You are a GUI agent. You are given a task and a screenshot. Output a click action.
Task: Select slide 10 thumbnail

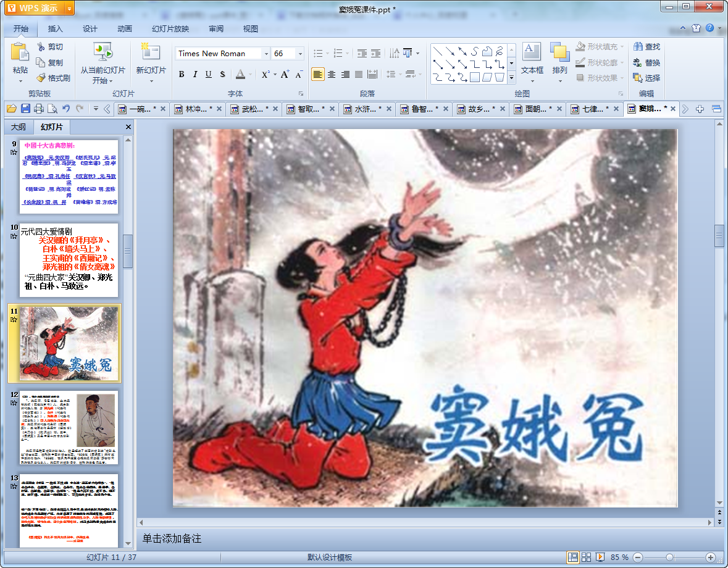tap(69, 260)
